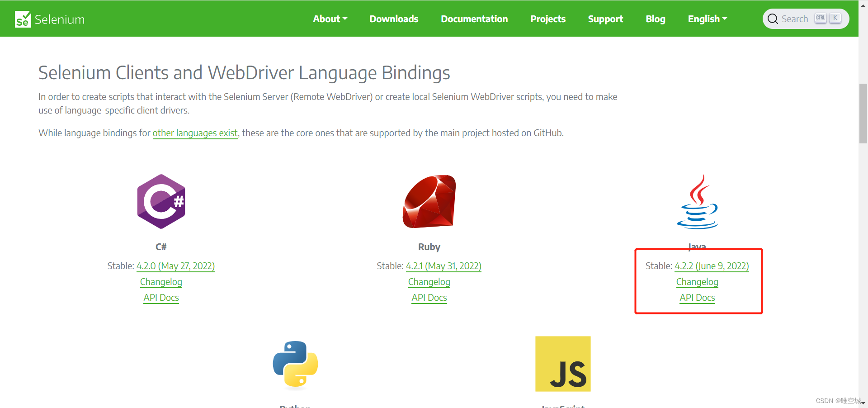Open the Ruby Changelog link
This screenshot has height=408, width=868.
[x=429, y=282]
